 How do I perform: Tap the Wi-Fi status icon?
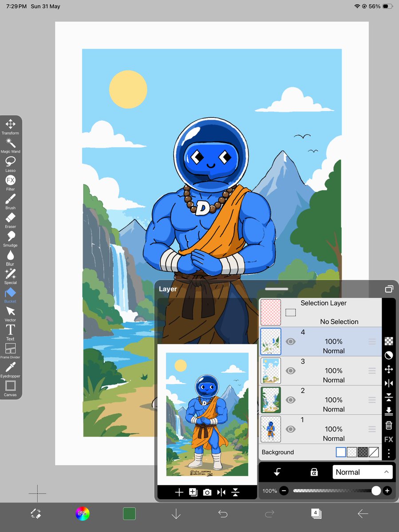[x=357, y=7]
